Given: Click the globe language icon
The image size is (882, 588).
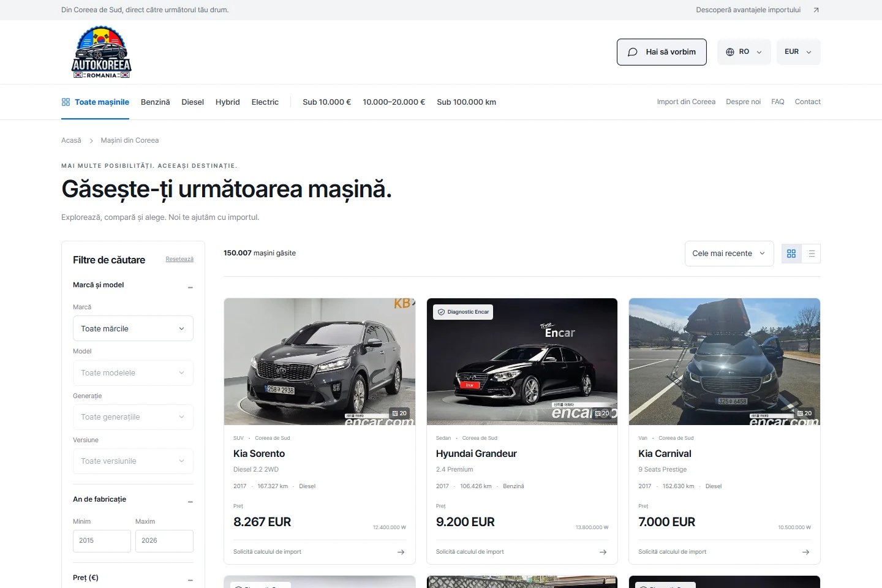Looking at the screenshot, I should pos(729,52).
